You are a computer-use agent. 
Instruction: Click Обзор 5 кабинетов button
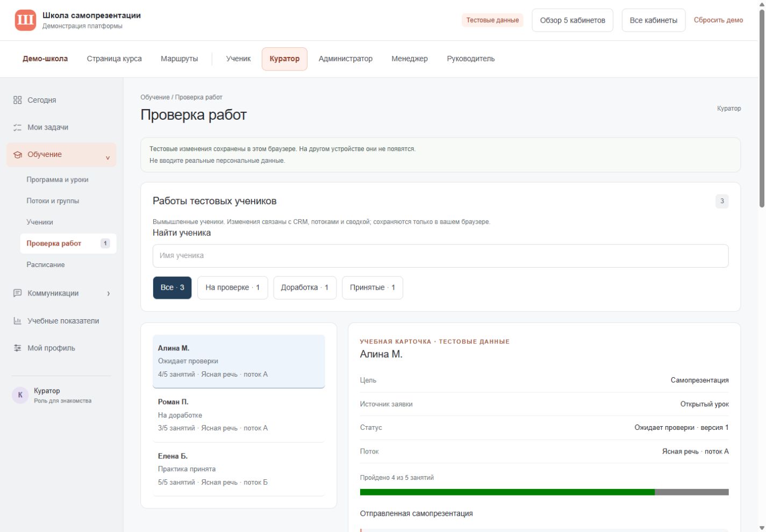572,20
